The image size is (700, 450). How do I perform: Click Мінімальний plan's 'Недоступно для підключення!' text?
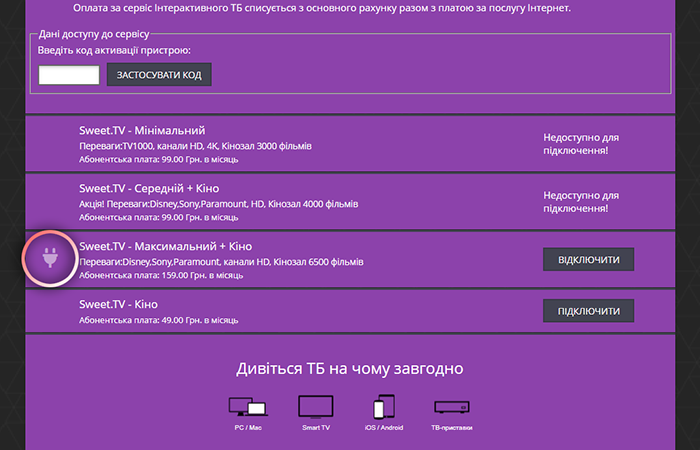(581, 144)
